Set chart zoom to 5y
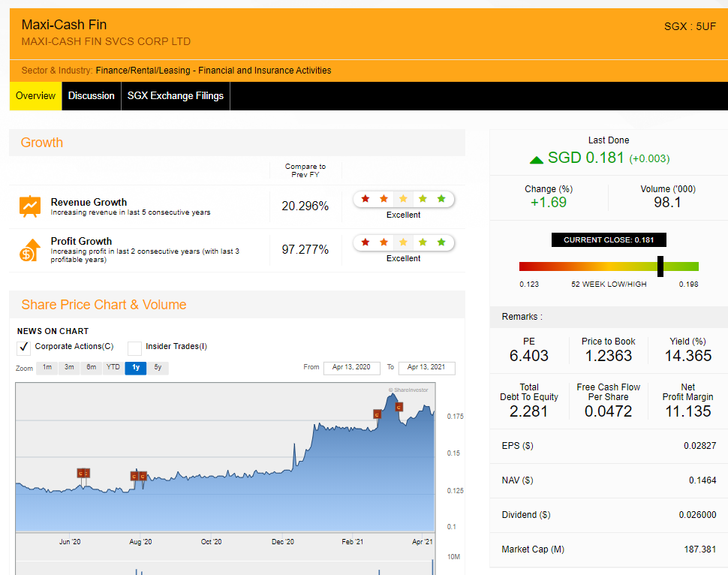 [158, 368]
